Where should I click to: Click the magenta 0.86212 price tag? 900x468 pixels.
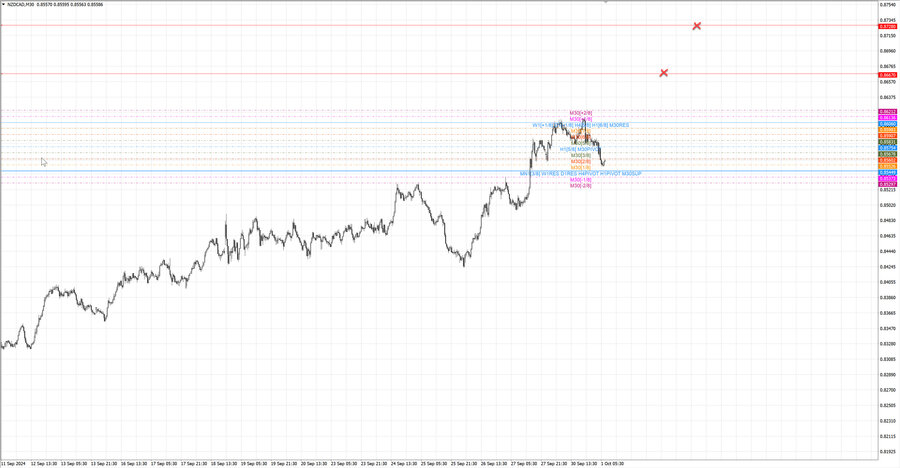(887, 111)
